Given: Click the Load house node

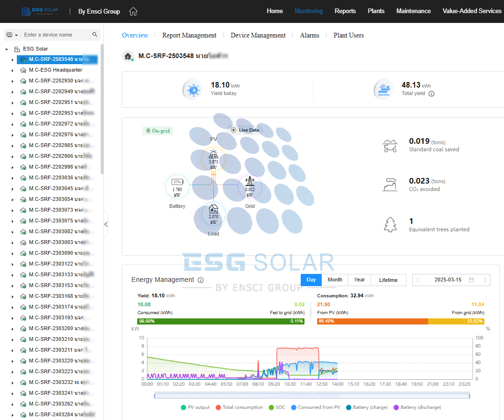Looking at the screenshot, I should [214, 214].
